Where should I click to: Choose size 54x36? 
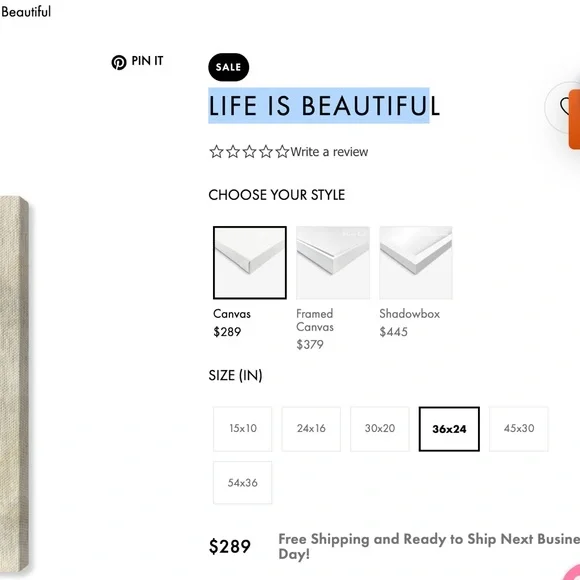[243, 482]
